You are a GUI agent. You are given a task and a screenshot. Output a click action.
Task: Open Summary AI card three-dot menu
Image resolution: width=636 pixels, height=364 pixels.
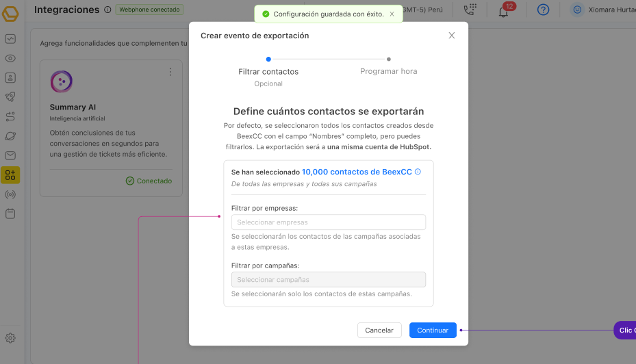(x=170, y=72)
